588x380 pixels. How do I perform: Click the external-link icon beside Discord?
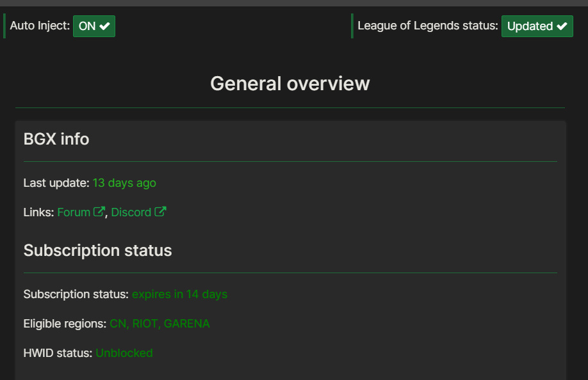coord(160,212)
